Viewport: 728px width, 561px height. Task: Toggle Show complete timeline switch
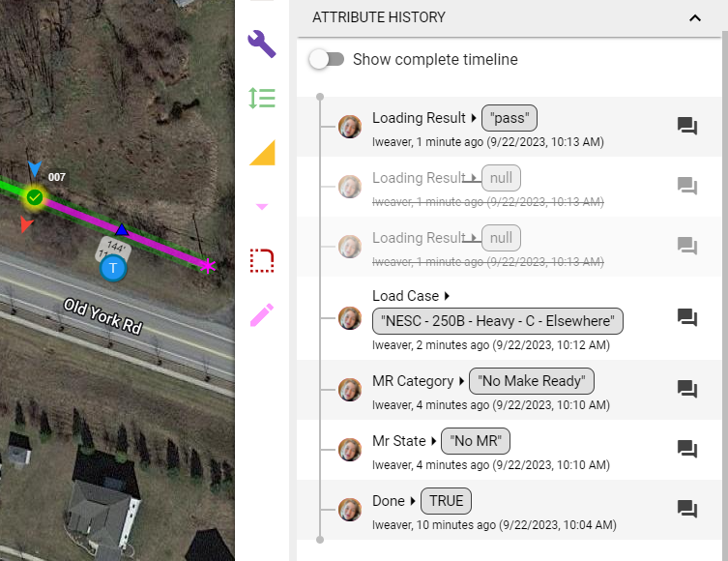(327, 59)
